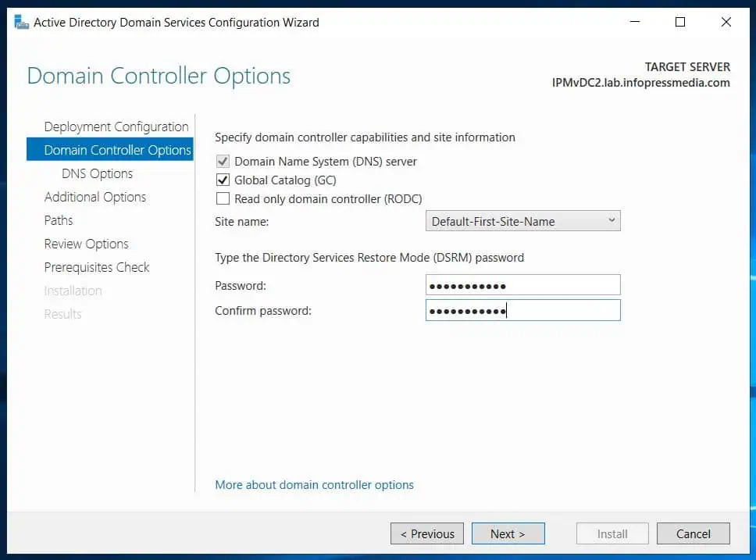Screen dimensions: 756x560
Task: Click the 'Type the Directory Services Restore Mode' text
Action: (x=369, y=258)
